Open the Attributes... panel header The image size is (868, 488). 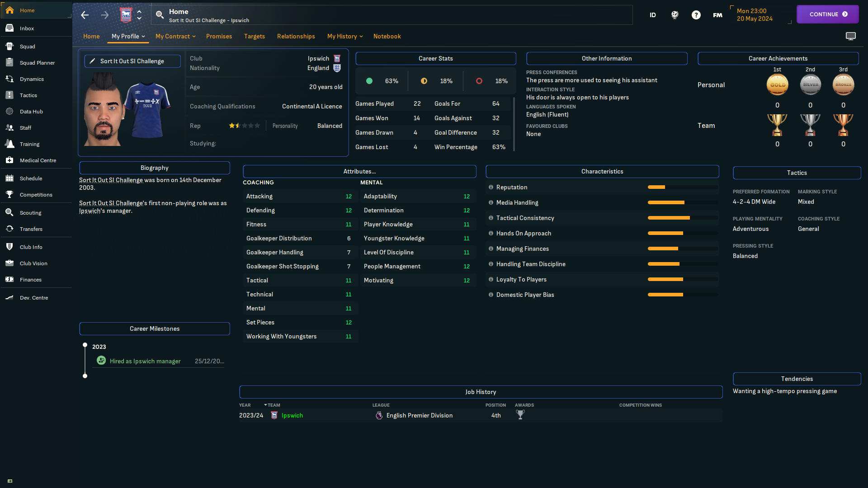click(359, 171)
